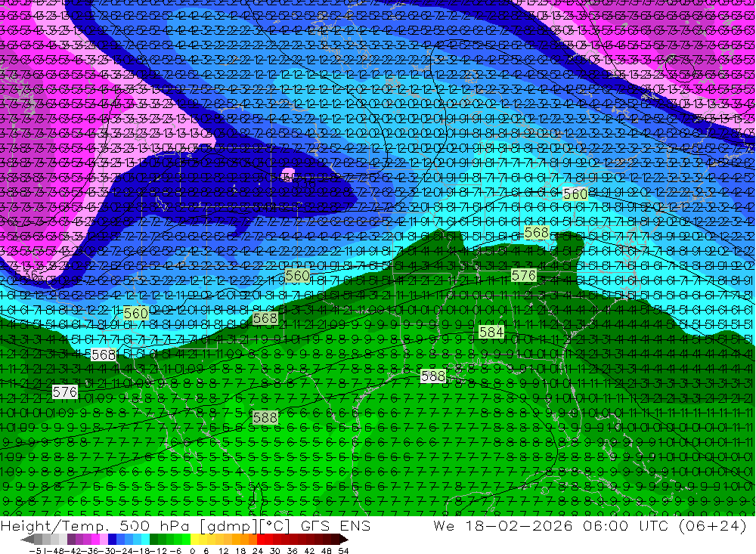Screen dimensions: 756x554
Task: Click the positive '24' legend value
Action: (258, 551)
